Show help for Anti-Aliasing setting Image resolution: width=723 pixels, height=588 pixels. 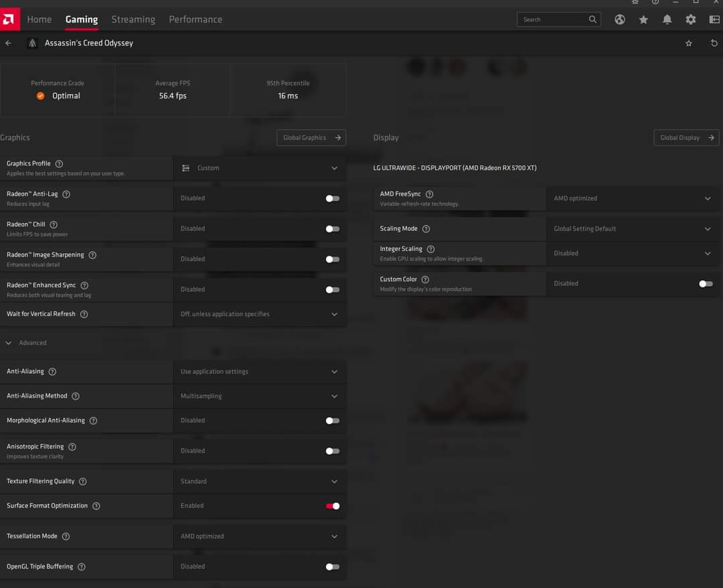coord(52,372)
